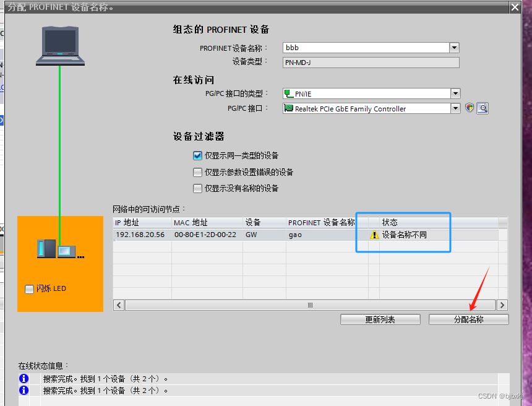Click the Realtek network card icon

tap(289, 108)
